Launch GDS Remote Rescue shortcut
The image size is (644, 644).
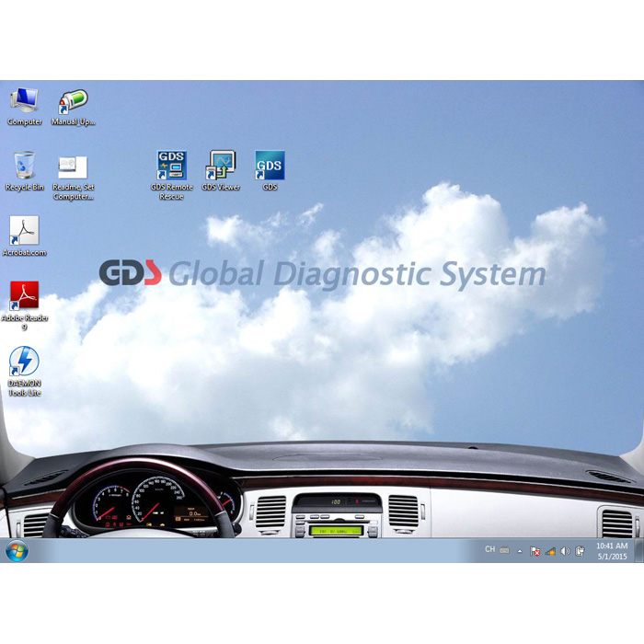click(172, 175)
